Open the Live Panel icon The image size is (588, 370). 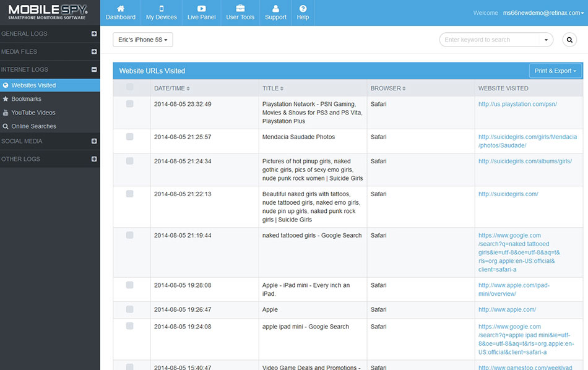(201, 9)
